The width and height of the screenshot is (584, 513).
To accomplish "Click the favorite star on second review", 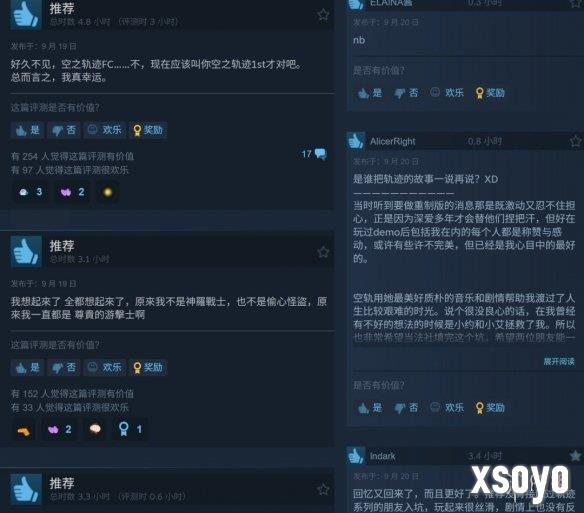I will click(323, 252).
